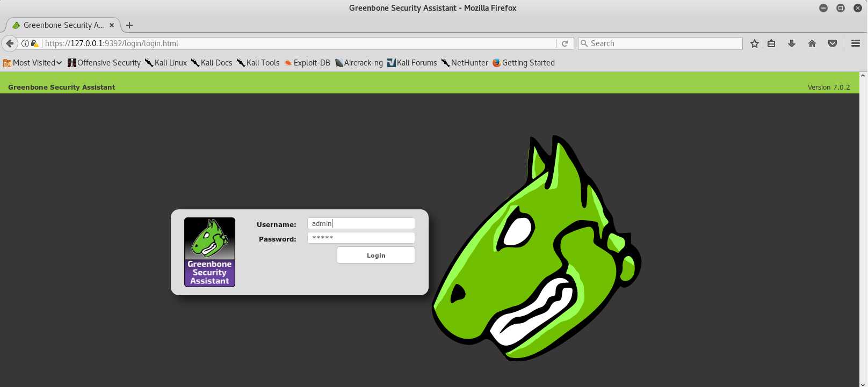Open the Aircrack-ng bookmark
Screen dimensions: 868x387
coord(359,63)
